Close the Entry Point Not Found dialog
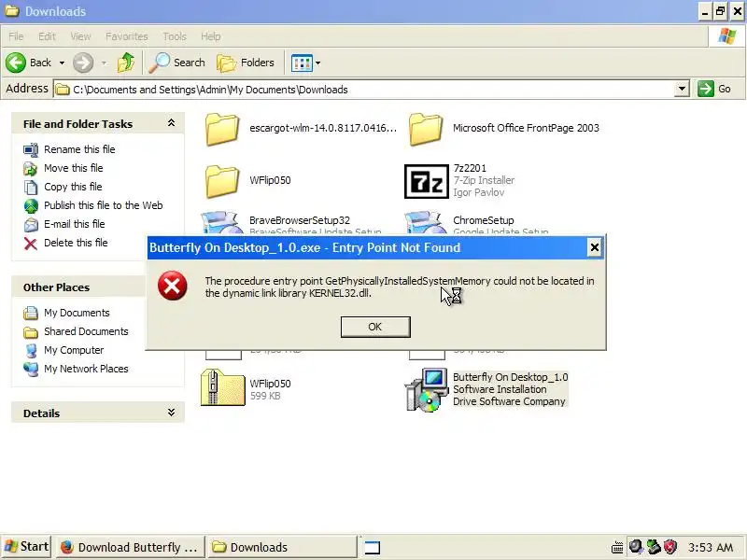 pos(595,247)
